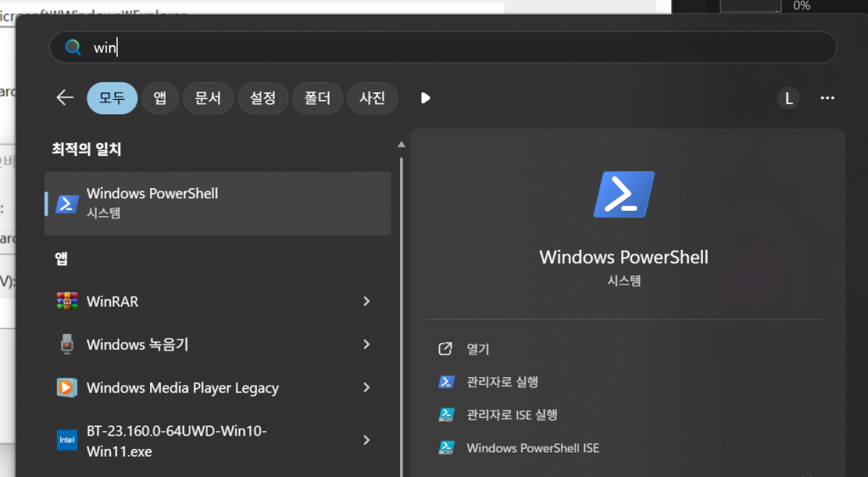The height and width of the screenshot is (477, 868).
Task: Choose 열기 to open PowerShell
Action: tap(478, 349)
